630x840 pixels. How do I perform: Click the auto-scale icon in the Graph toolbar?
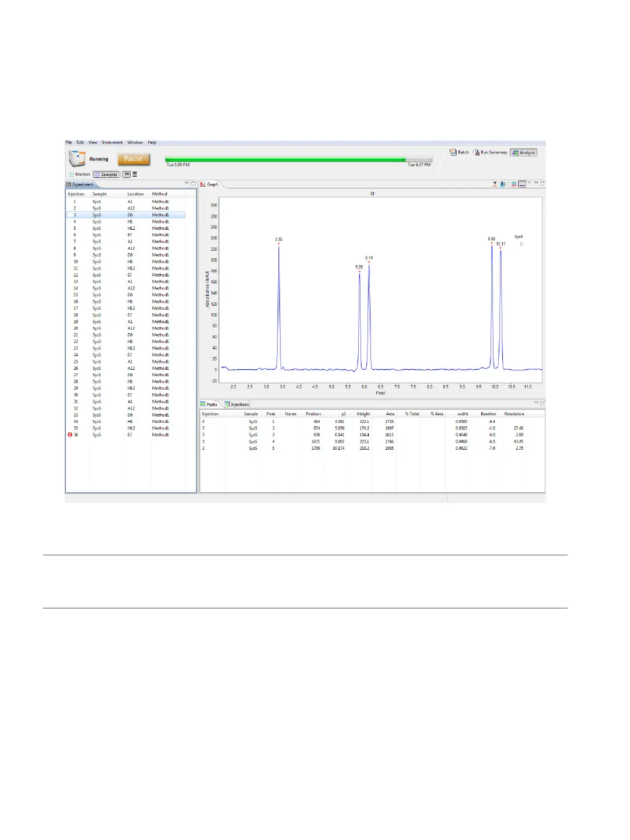point(495,184)
